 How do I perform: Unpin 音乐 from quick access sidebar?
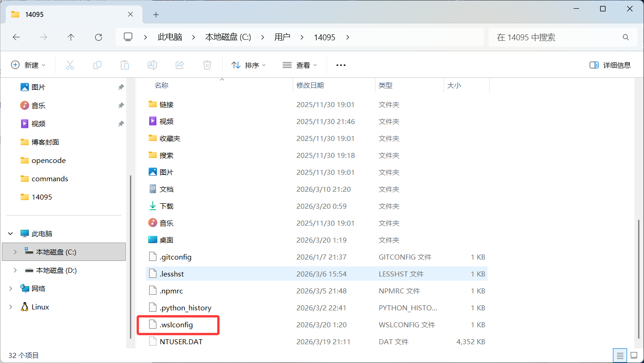[121, 105]
